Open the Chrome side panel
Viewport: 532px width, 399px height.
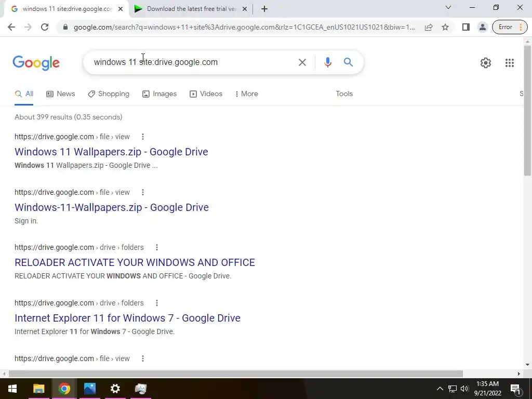(x=466, y=27)
